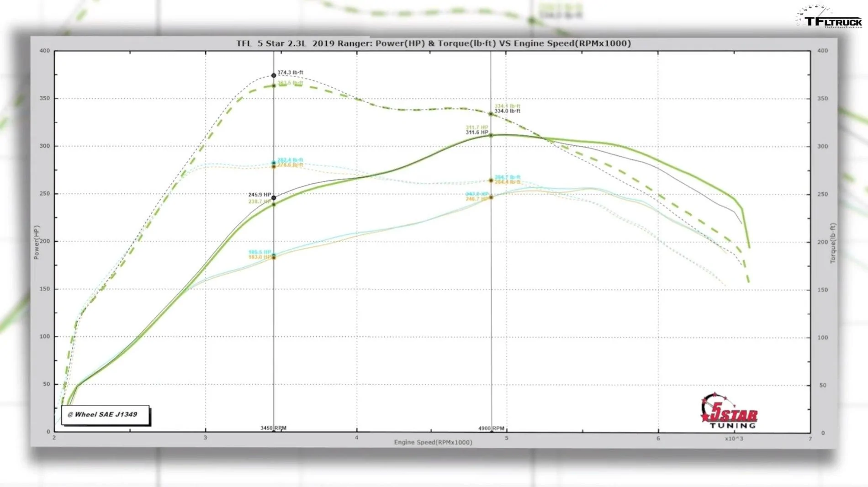The height and width of the screenshot is (487, 868).
Task: Click the TFLtruck logo
Action: coord(829,17)
